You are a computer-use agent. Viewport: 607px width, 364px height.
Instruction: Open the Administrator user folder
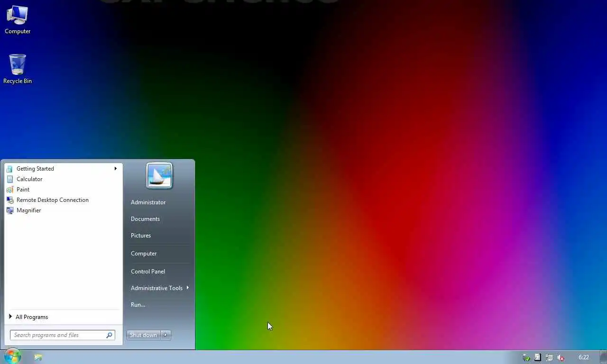[148, 202]
